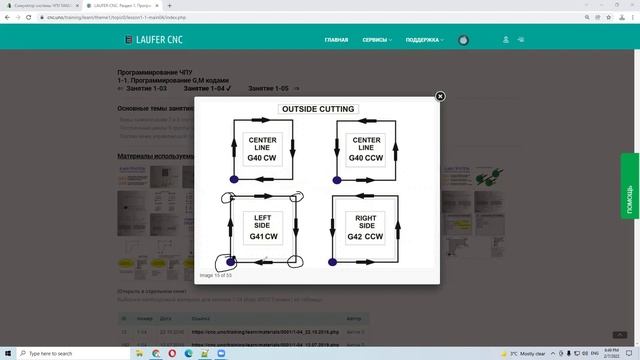Open the Chrome profile icon
The image size is (640, 360).
[622, 18]
